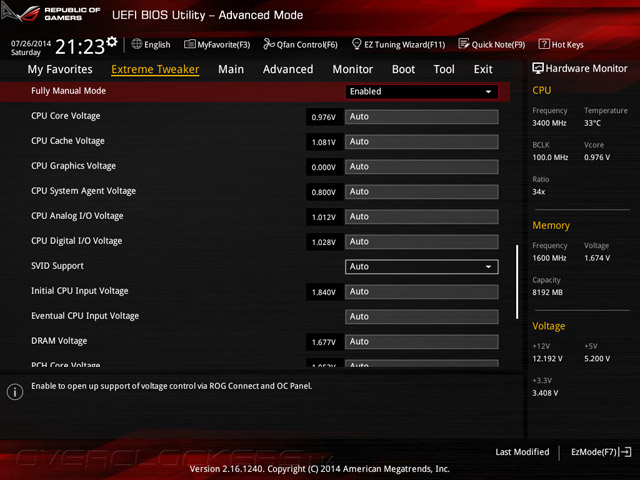The width and height of the screenshot is (640, 480).
Task: Select the English language button
Action: coord(151,44)
